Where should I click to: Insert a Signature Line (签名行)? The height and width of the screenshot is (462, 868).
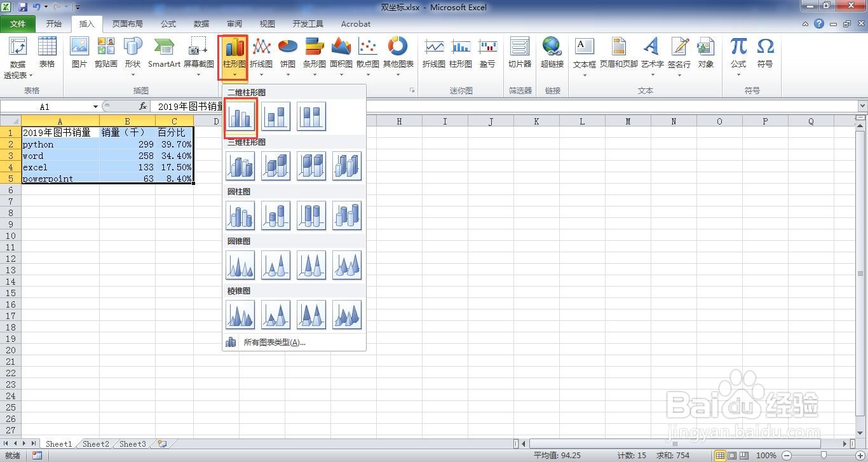pos(679,58)
